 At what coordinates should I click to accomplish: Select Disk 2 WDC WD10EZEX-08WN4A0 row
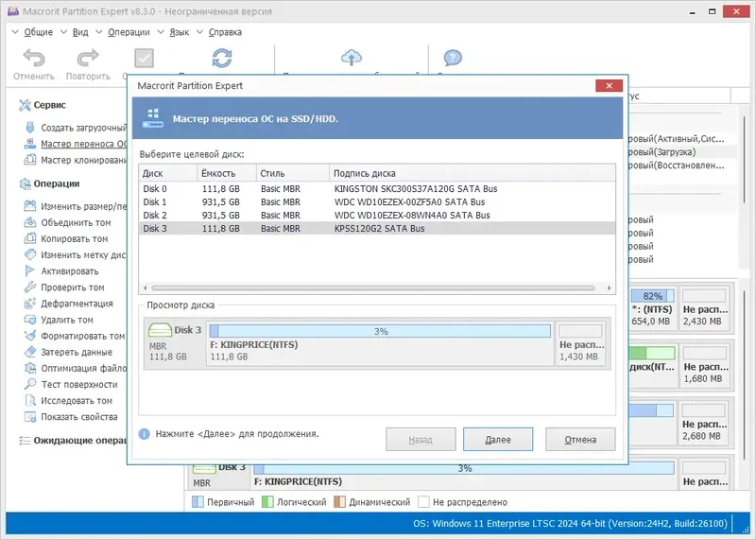pyautogui.click(x=377, y=216)
